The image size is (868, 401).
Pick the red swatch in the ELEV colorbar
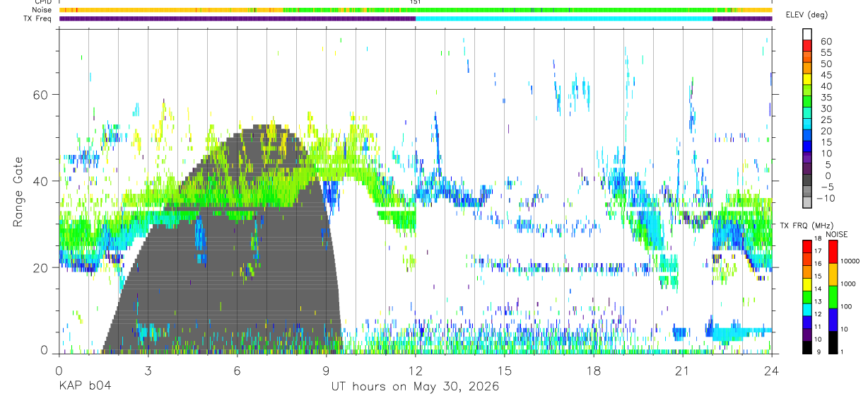(807, 46)
